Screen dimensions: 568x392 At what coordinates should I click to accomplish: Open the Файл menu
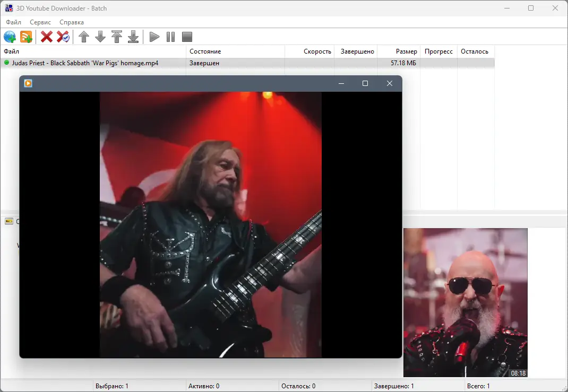point(14,22)
